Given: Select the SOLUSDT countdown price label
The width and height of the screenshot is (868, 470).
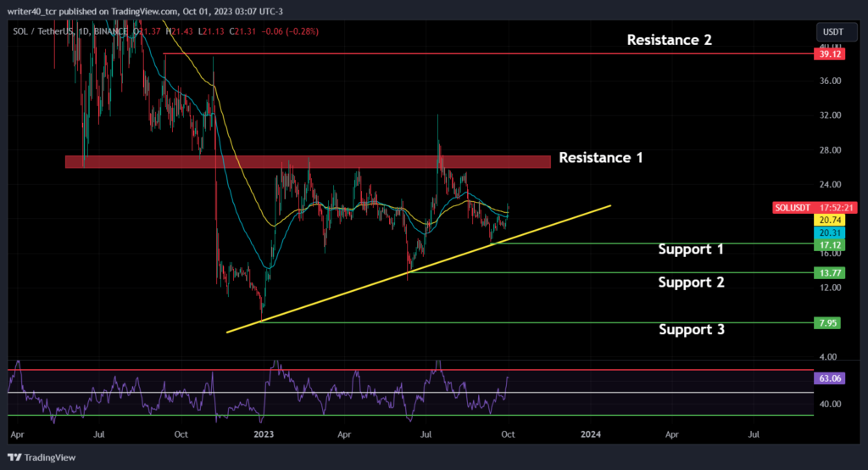Looking at the screenshot, I should [x=815, y=207].
